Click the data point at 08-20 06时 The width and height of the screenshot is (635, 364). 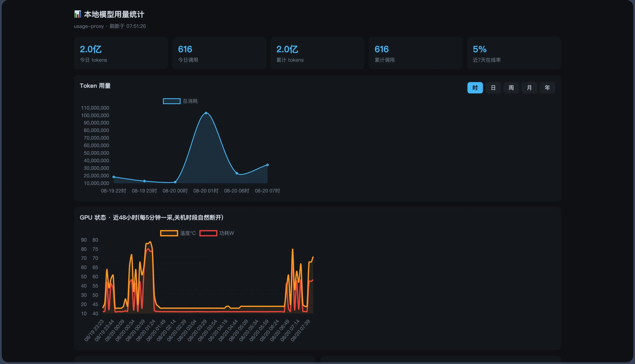237,173
